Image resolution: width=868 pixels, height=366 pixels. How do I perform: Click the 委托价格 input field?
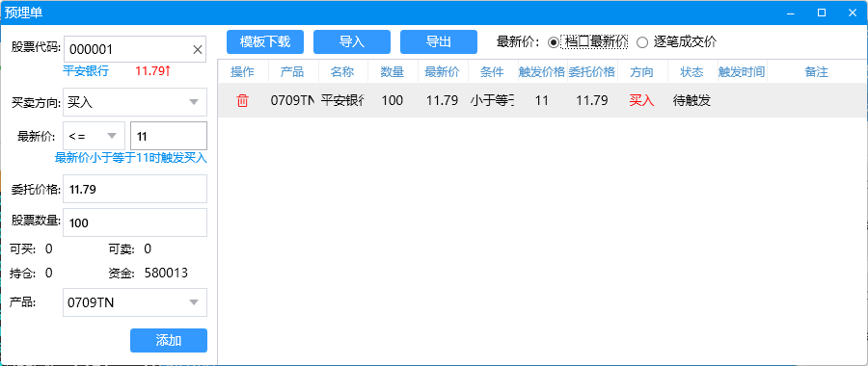click(135, 189)
